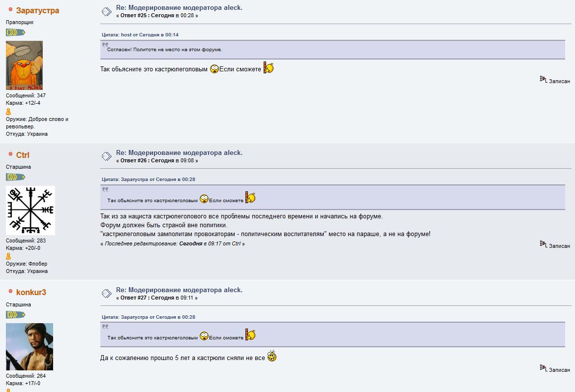Click the post icon beside reply #25 title

point(107,12)
